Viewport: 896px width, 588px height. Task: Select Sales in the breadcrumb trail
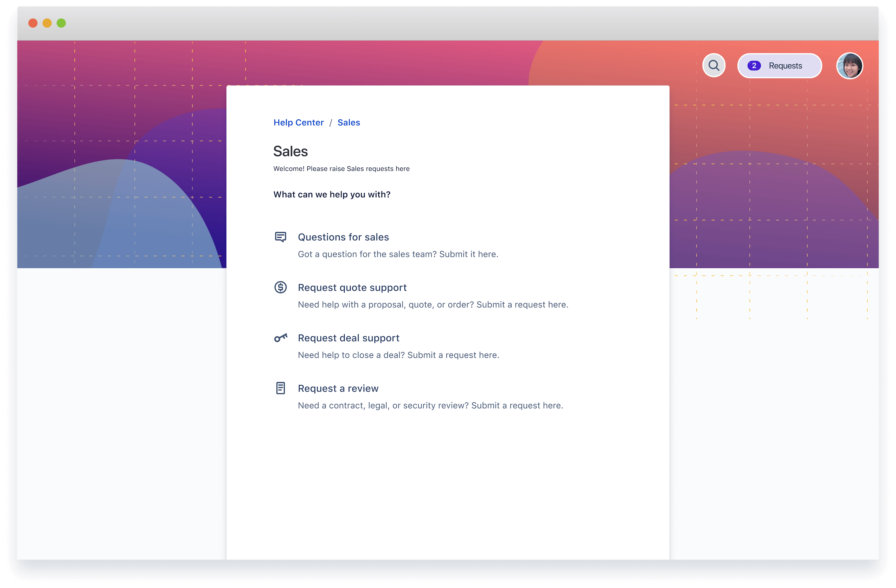pyautogui.click(x=349, y=122)
